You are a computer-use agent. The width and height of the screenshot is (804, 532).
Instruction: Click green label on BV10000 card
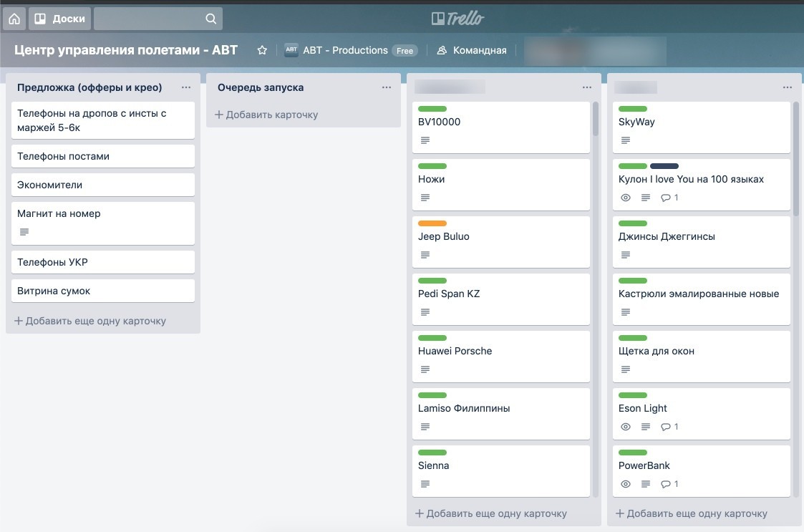click(432, 109)
